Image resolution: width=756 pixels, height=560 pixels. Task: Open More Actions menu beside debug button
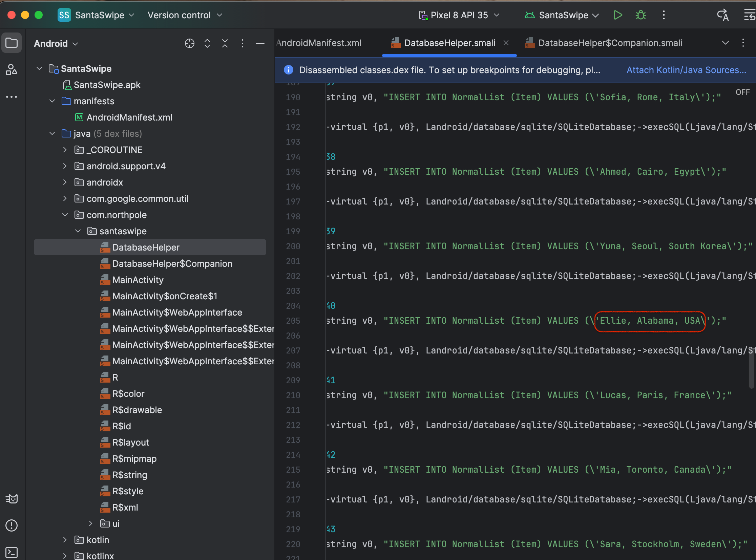pyautogui.click(x=664, y=15)
